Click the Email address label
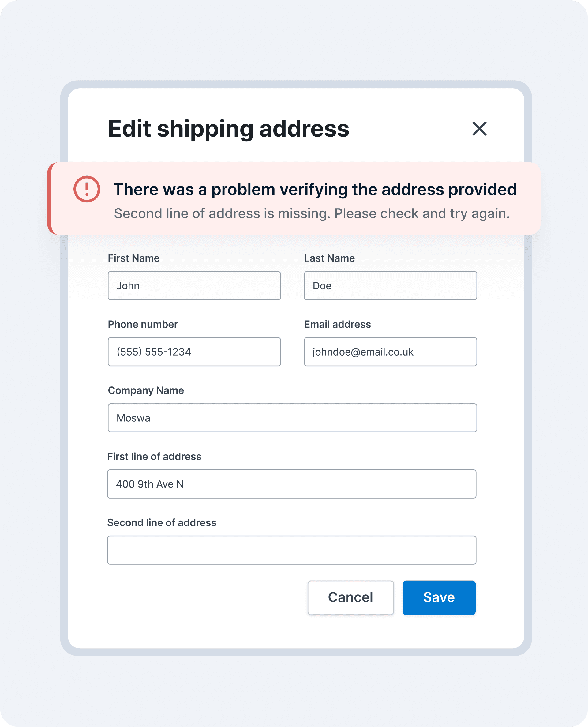The height and width of the screenshot is (727, 588). [x=337, y=324]
